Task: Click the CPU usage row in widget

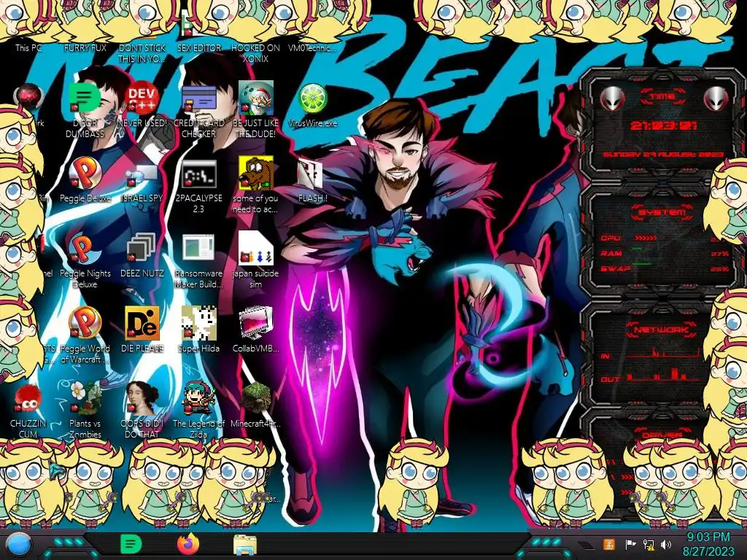Action: click(665, 238)
